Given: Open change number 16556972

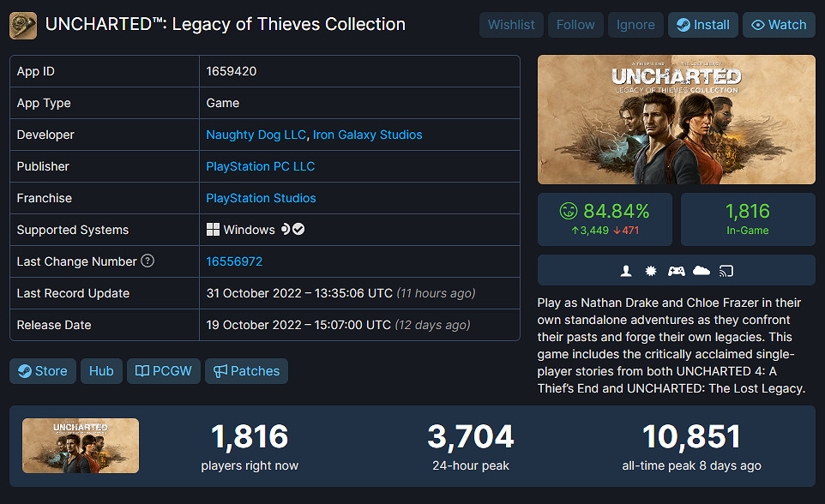Looking at the screenshot, I should click(x=234, y=261).
